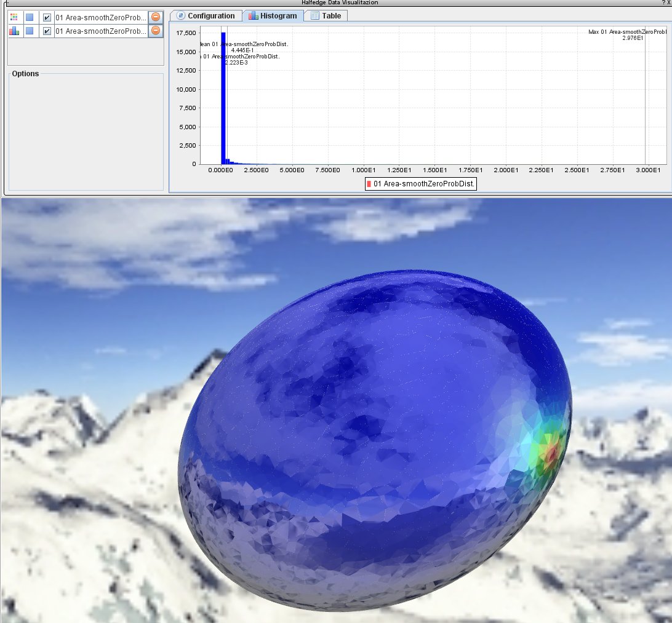
Task: Click the Options panel heading
Action: point(25,74)
